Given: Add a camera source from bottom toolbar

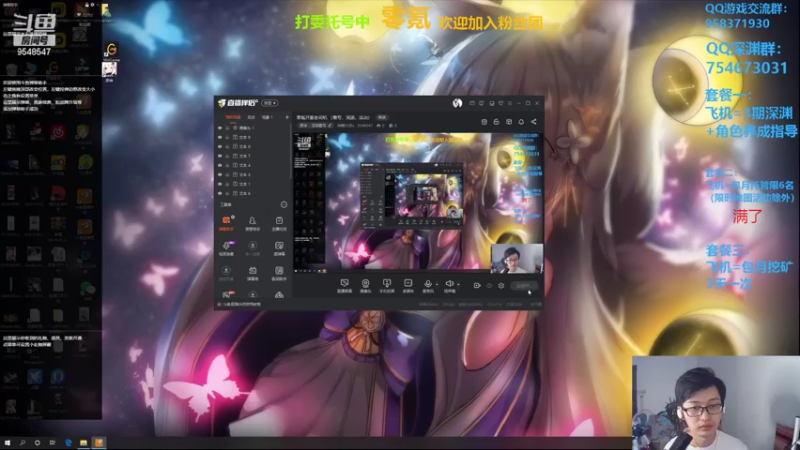Looking at the screenshot, I should click(x=365, y=285).
